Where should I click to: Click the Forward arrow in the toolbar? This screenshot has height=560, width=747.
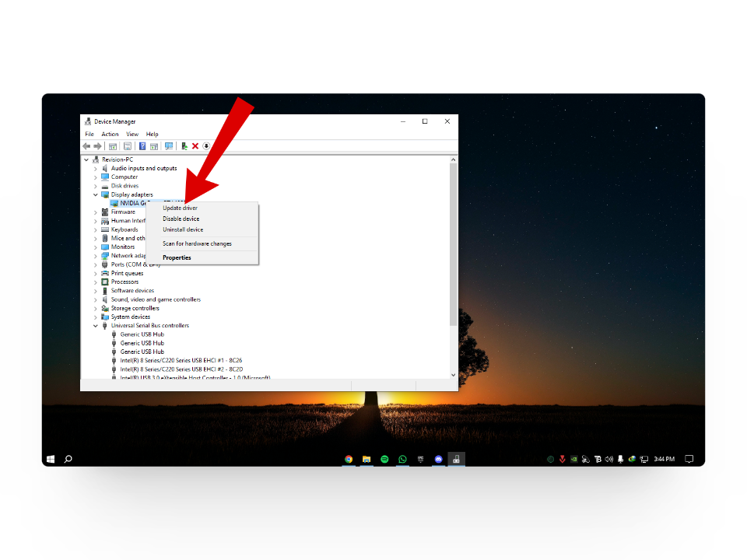click(x=97, y=146)
